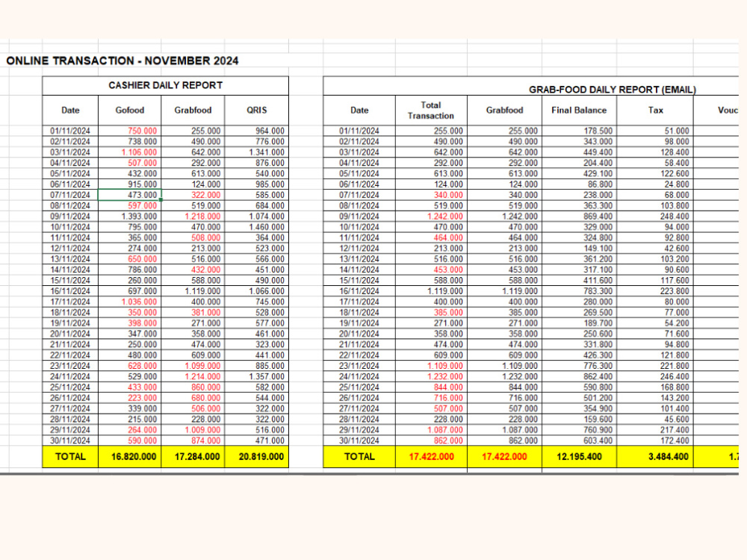Select QRIS value 1.357.000
Screen dimensions: 747x560
point(267,376)
